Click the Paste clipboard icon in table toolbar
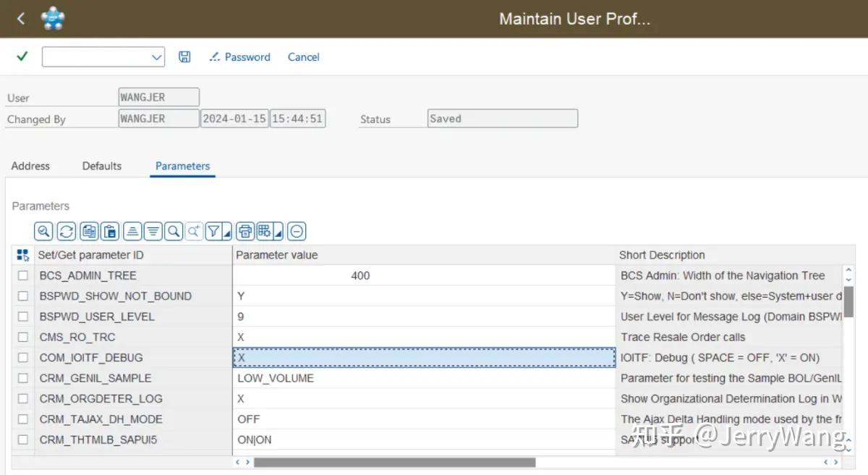 pos(110,231)
